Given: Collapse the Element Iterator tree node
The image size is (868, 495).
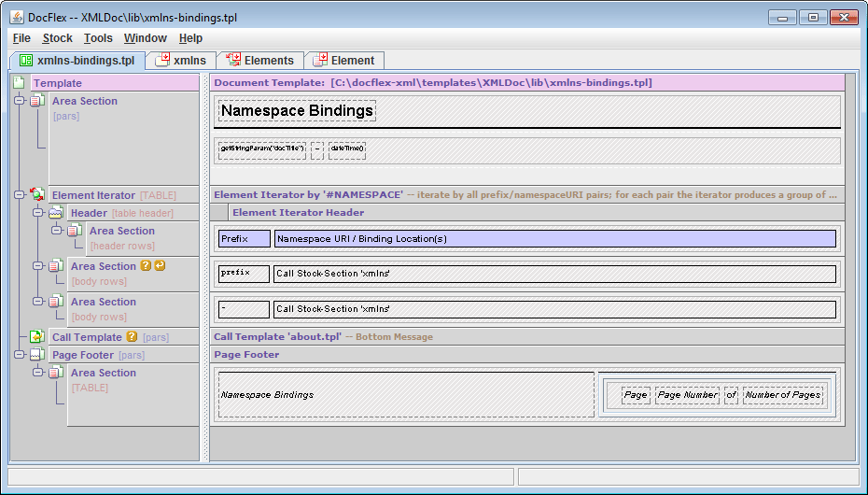Looking at the screenshot, I should coord(20,195).
